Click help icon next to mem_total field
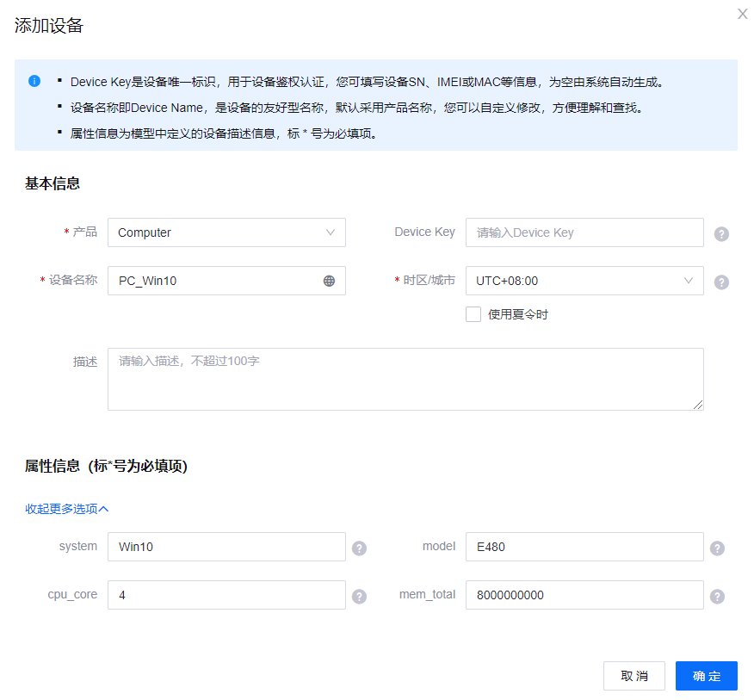The width and height of the screenshot is (754, 700). pos(717,596)
